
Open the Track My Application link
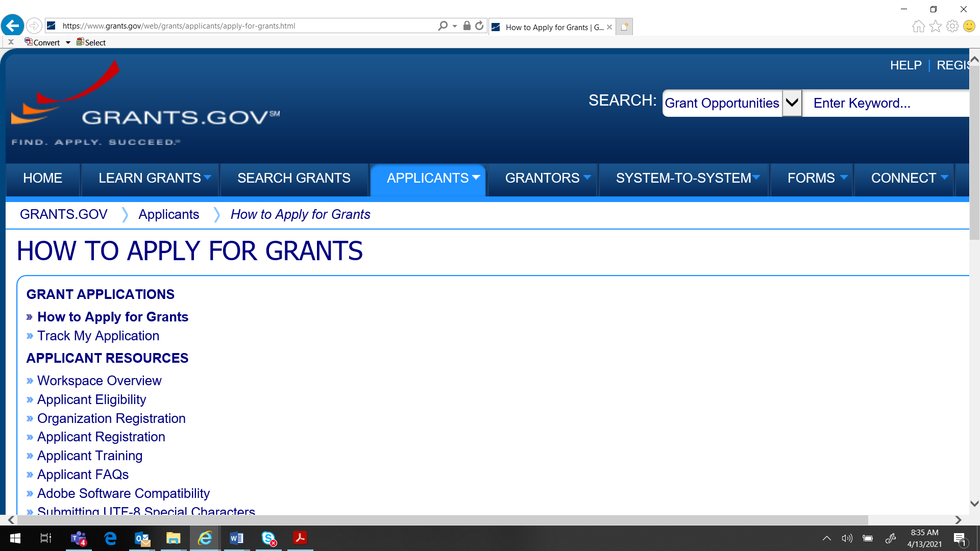click(x=98, y=336)
